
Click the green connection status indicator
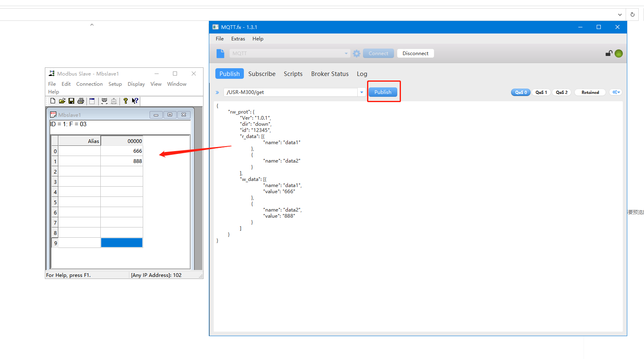[x=618, y=54]
